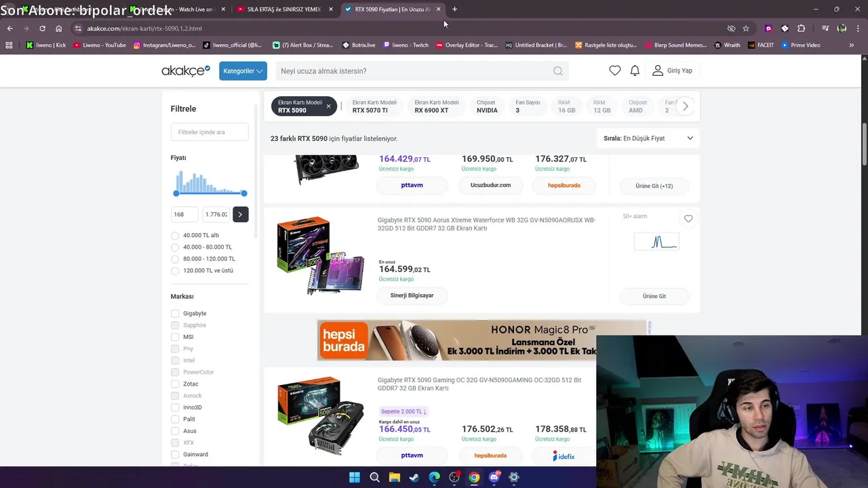Focus 'Filtreler içinde ara' filter search box
Image resolution: width=868 pixels, height=488 pixels.
tap(210, 132)
